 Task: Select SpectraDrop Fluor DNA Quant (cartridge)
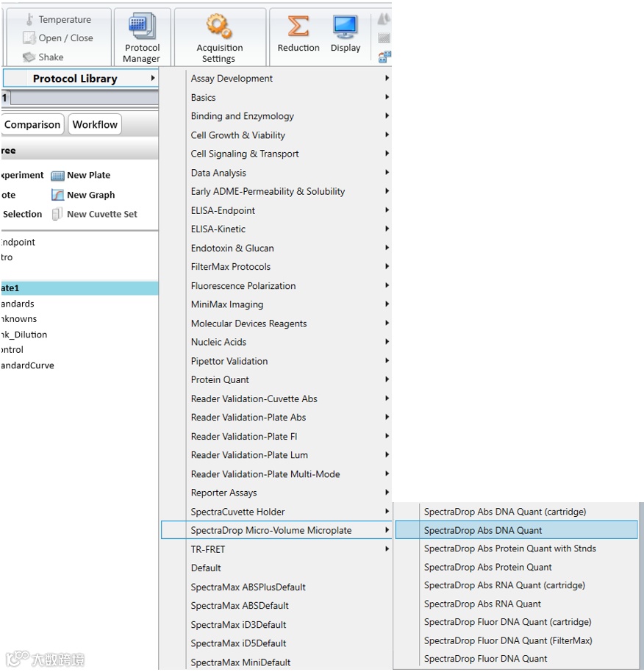tap(516, 622)
